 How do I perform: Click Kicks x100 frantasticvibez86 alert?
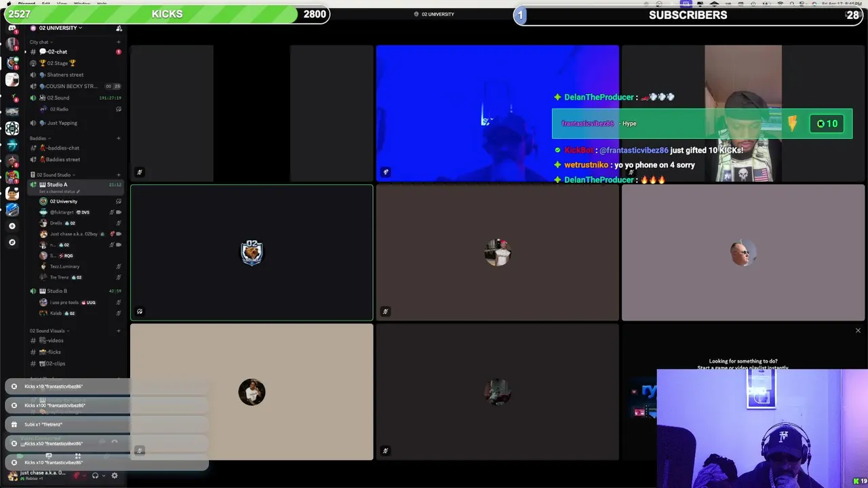tap(107, 405)
